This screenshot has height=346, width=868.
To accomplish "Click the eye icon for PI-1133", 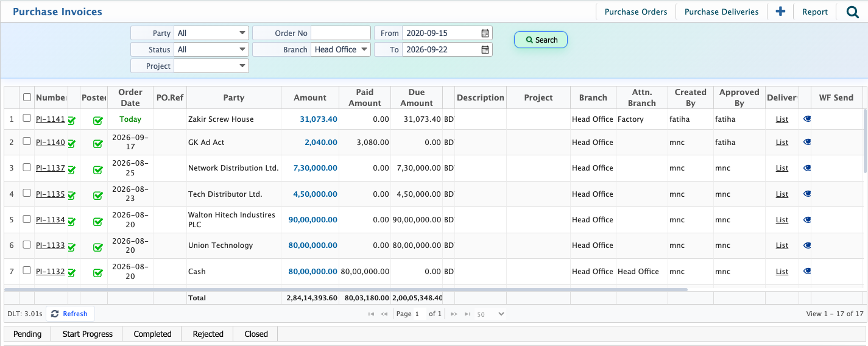I will point(807,245).
